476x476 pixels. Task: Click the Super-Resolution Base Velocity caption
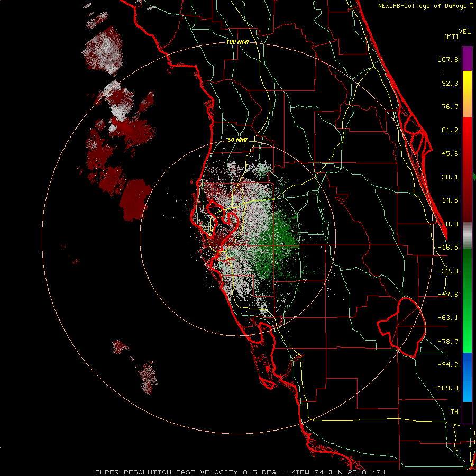point(240,472)
